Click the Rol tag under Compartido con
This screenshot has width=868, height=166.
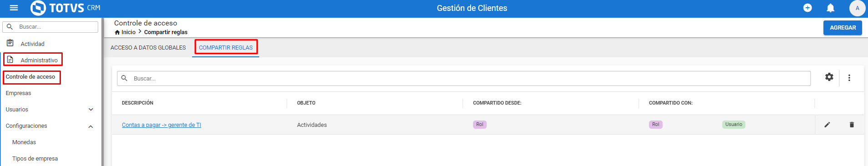click(656, 125)
